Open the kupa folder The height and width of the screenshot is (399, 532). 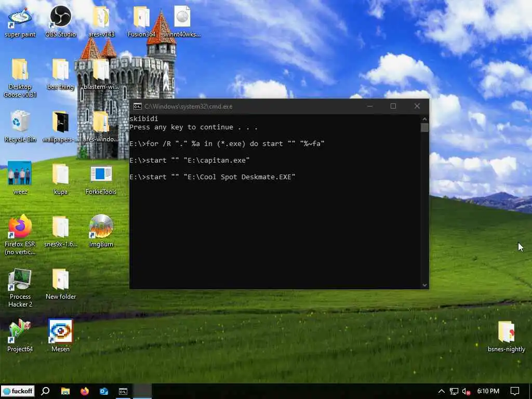pyautogui.click(x=60, y=179)
